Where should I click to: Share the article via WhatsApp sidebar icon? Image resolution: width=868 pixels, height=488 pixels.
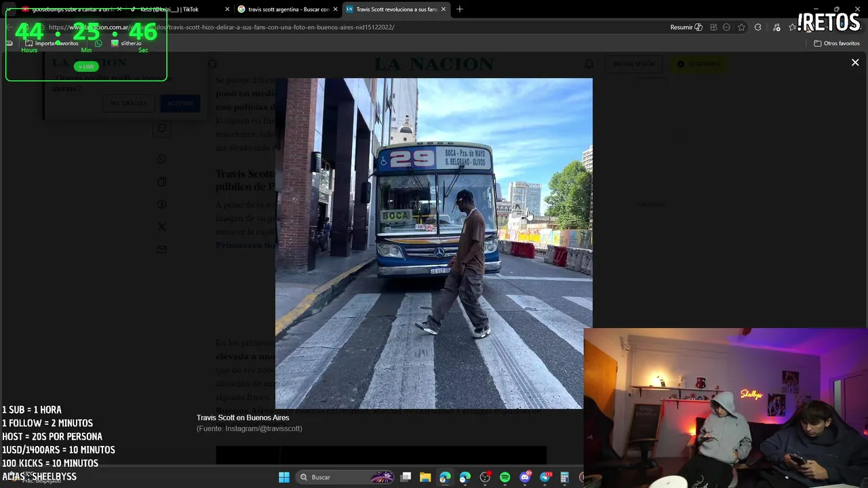click(x=161, y=159)
